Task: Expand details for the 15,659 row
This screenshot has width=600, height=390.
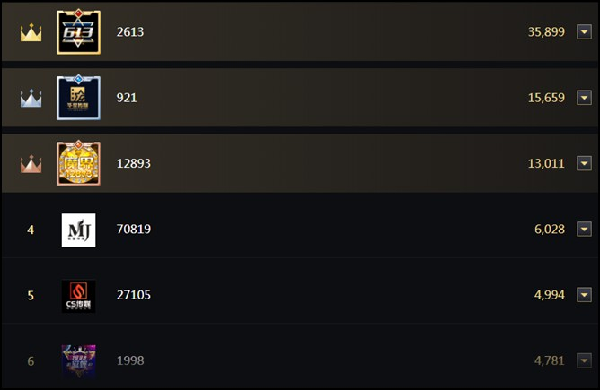Action: [584, 98]
